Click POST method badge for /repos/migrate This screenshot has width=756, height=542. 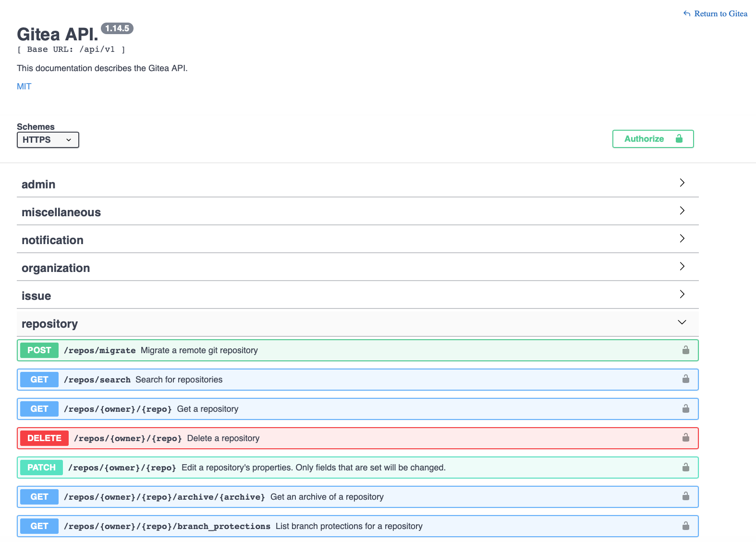pyautogui.click(x=39, y=350)
